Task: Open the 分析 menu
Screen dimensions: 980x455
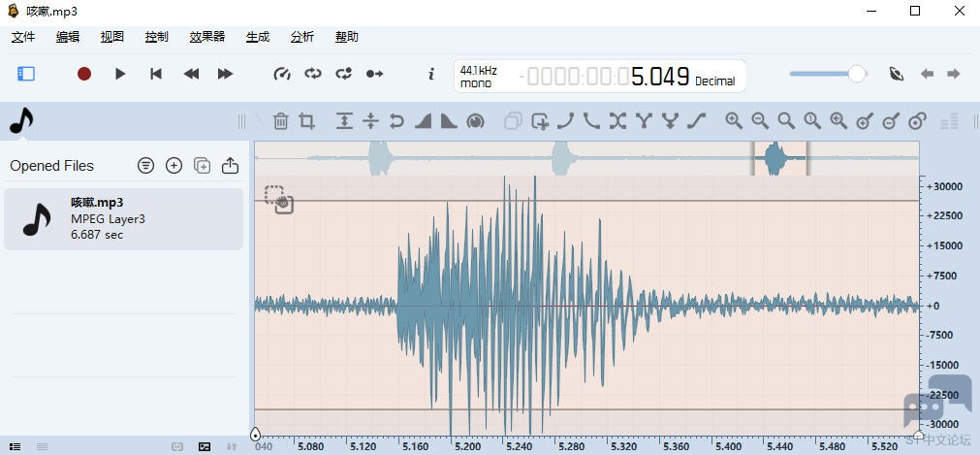Action: coord(301,37)
